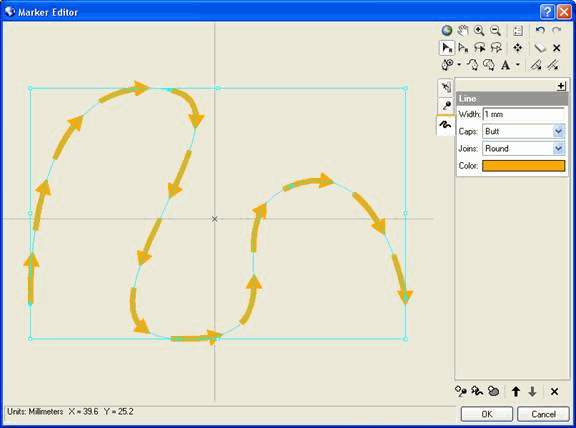Select the Pan hand tool
The image size is (576, 428).
click(x=463, y=30)
